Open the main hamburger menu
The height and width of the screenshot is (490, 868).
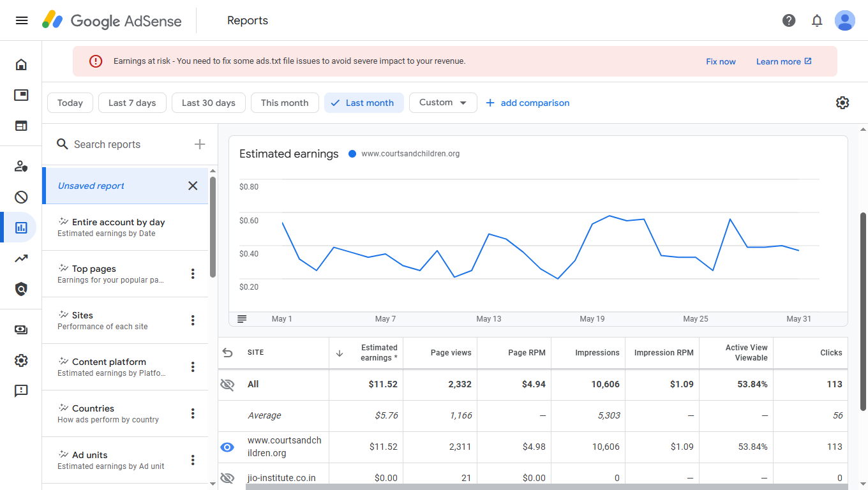[22, 20]
